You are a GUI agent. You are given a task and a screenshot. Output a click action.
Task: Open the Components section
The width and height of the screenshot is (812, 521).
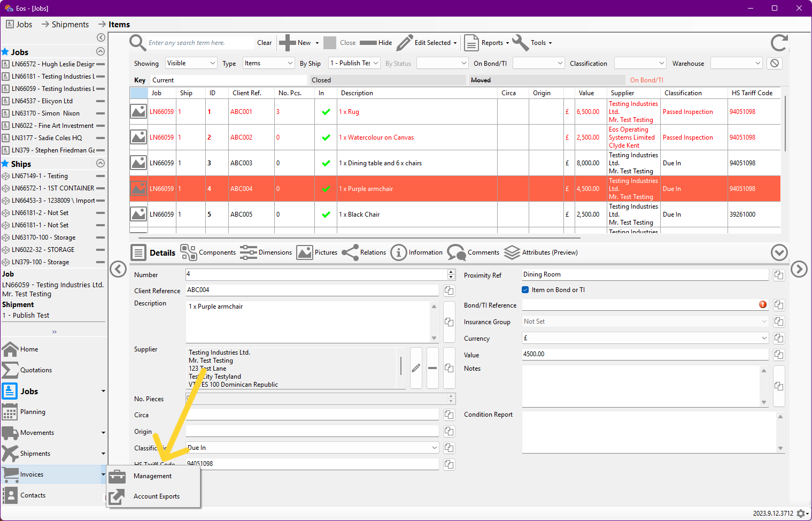[x=208, y=252]
